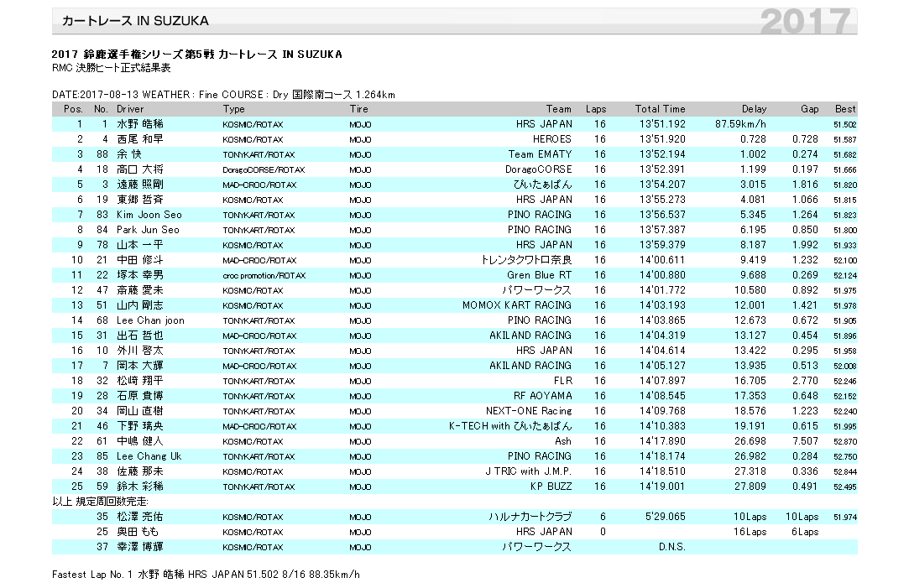Select the NEXT-ONE Racing team entry

(x=529, y=411)
